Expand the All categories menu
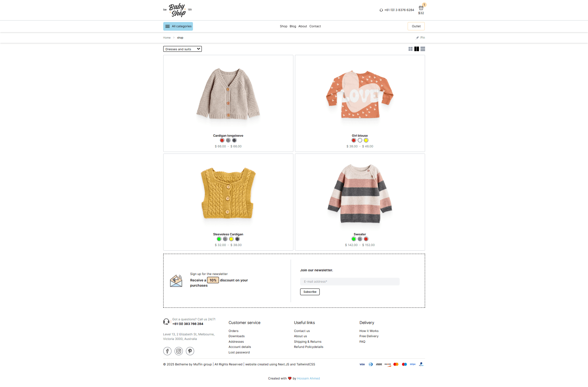The width and height of the screenshot is (588, 387). (x=178, y=26)
